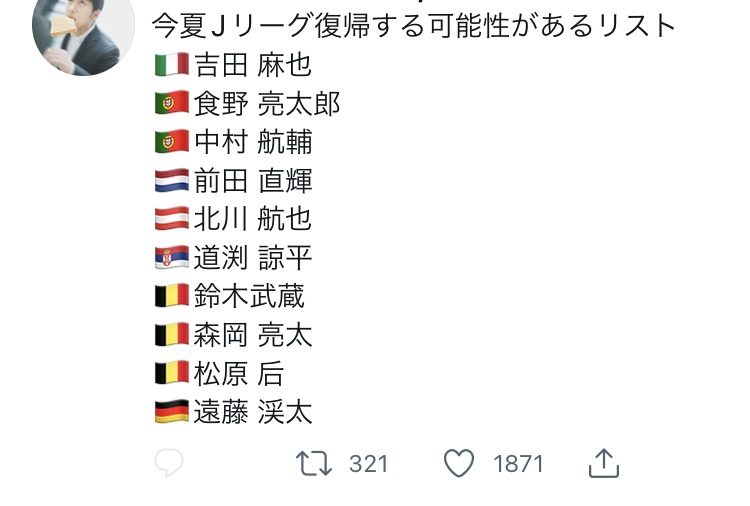Click the Austrian flag beside 北川 航也
The width and height of the screenshot is (750, 506).
(x=172, y=219)
